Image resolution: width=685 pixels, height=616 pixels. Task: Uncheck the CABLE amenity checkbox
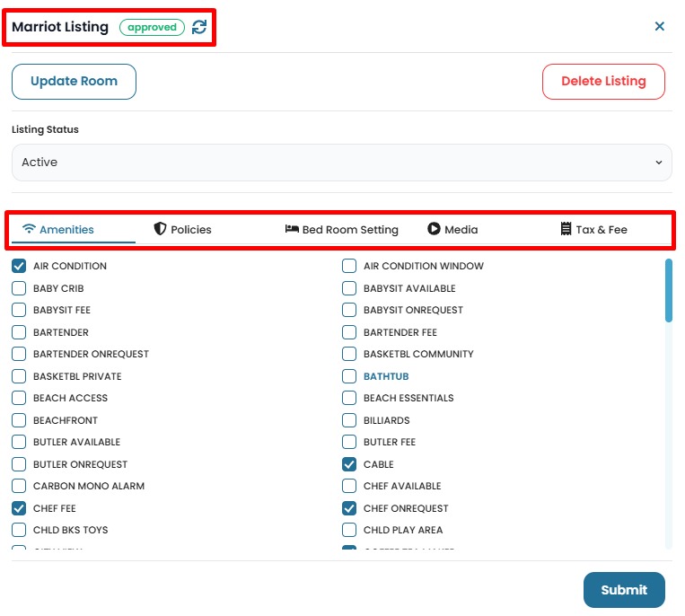coord(349,464)
